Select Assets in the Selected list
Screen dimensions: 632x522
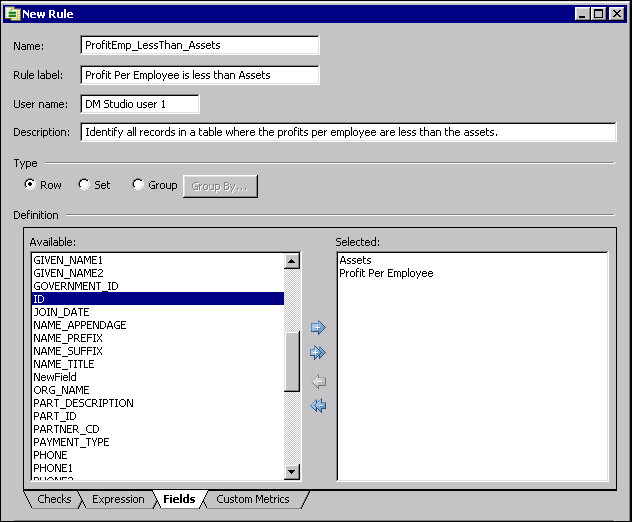pos(355,260)
